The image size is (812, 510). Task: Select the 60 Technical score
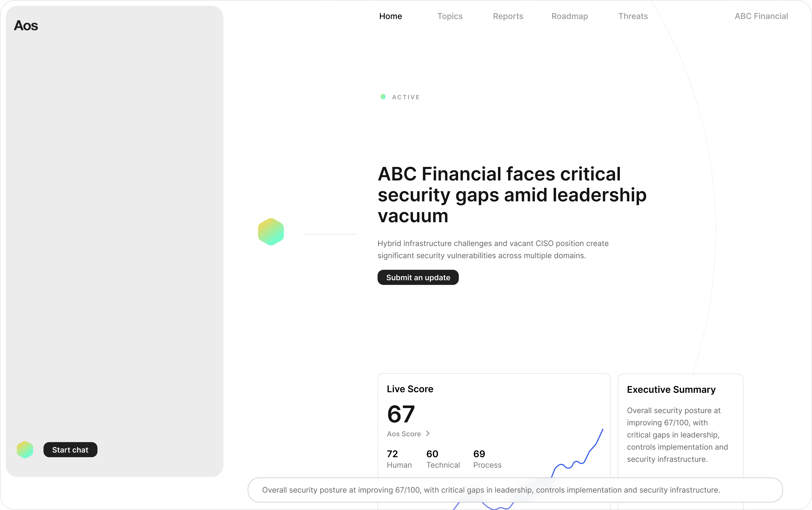(x=443, y=459)
